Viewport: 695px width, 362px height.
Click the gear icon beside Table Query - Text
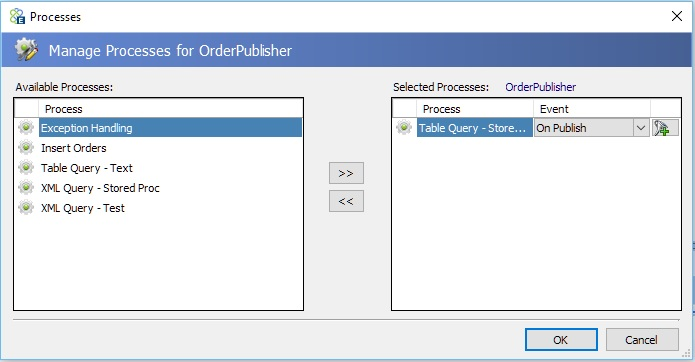click(26, 167)
